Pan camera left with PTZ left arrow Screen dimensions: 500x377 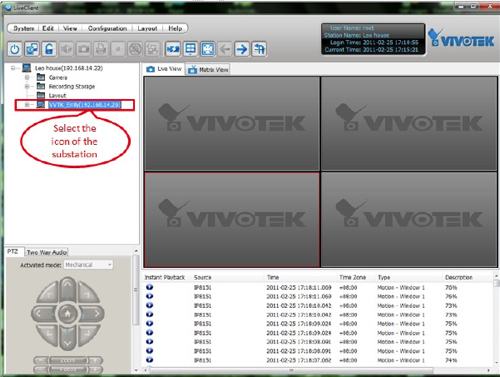pos(43,313)
